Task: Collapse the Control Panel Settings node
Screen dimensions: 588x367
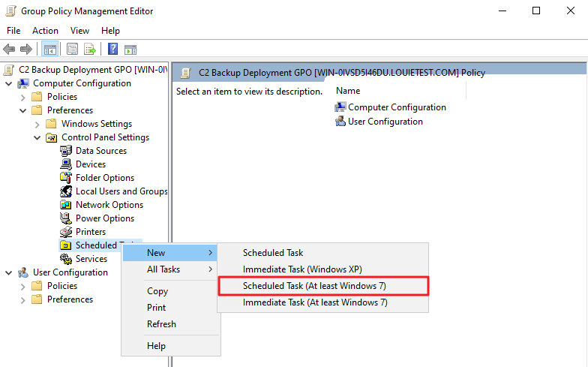Action: (x=37, y=138)
